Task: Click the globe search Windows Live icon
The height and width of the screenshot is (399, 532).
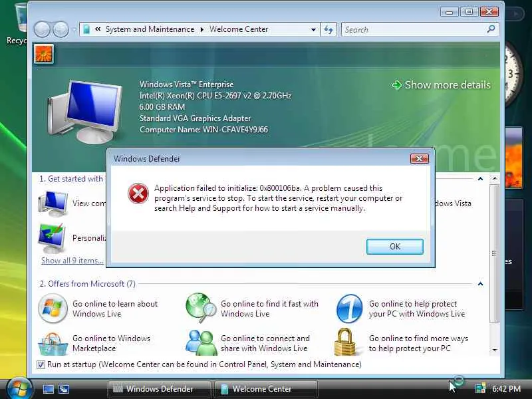Action: [201, 308]
